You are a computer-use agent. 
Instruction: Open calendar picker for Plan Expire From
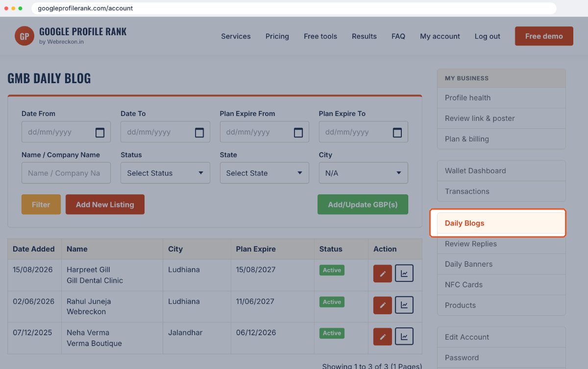pos(298,132)
